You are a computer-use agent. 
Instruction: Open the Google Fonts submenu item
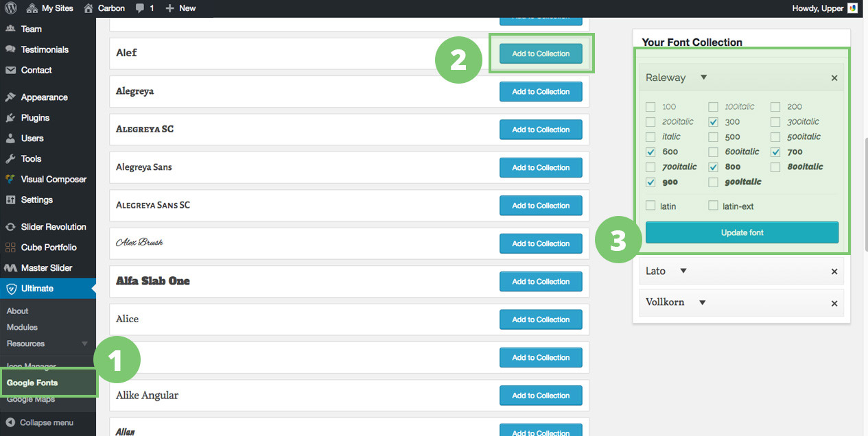pos(32,383)
